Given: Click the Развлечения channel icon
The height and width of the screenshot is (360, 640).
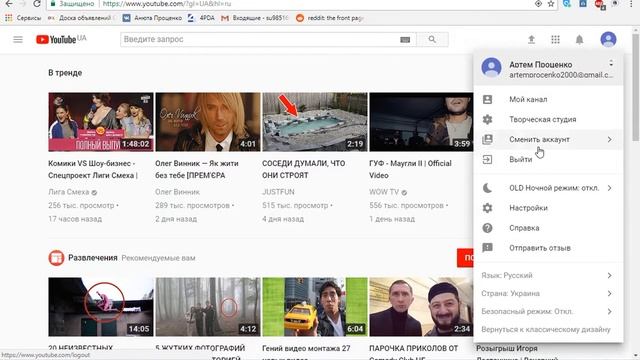Looking at the screenshot, I should click(56, 258).
